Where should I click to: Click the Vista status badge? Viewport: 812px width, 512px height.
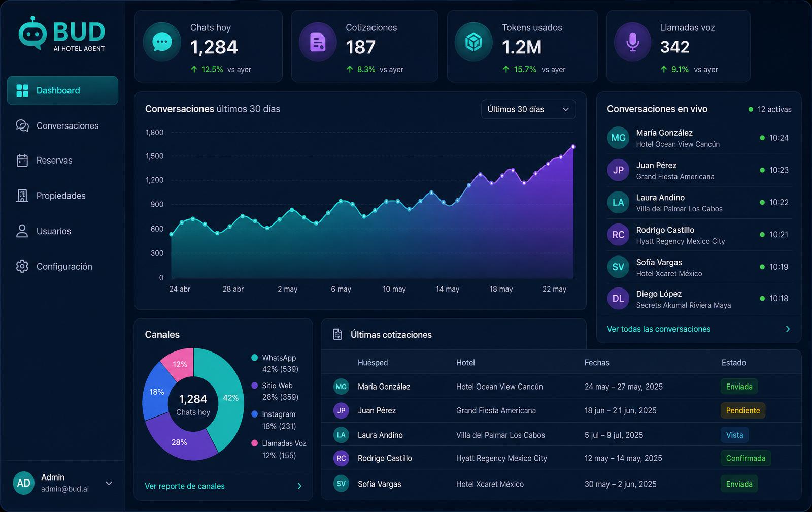734,435
